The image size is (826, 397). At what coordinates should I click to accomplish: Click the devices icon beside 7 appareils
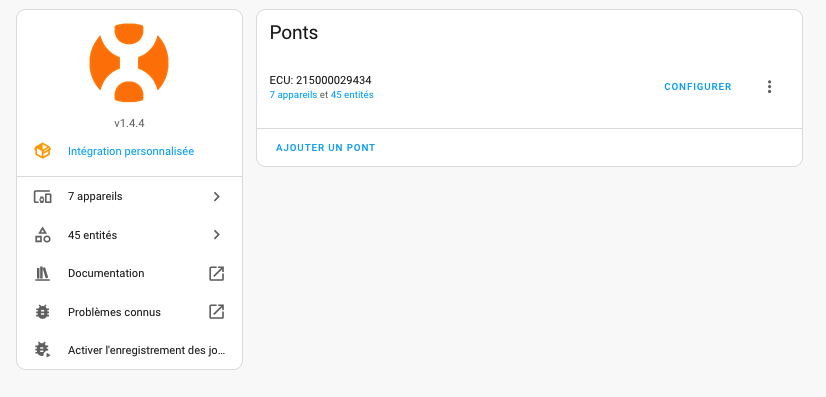[42, 197]
